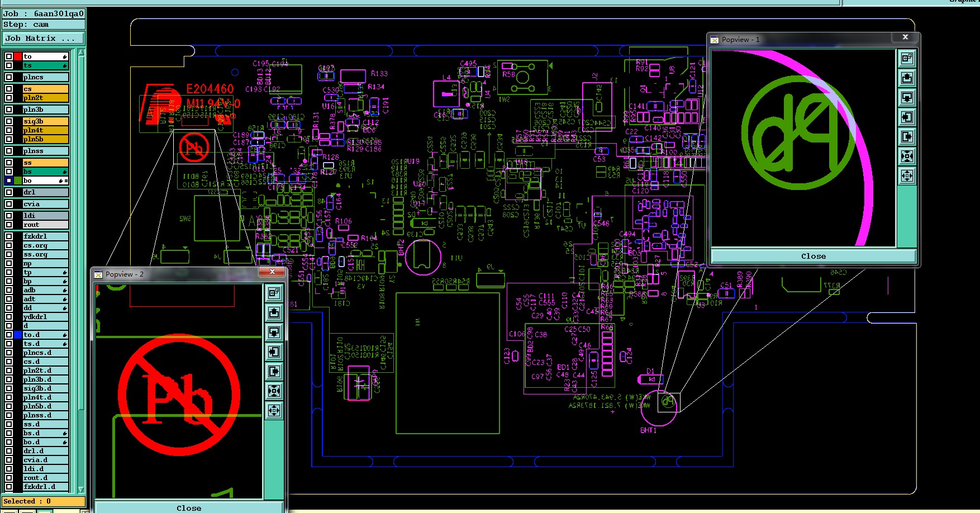Click the layer list scrollbar down arrow
The image size is (980, 513).
click(81, 490)
